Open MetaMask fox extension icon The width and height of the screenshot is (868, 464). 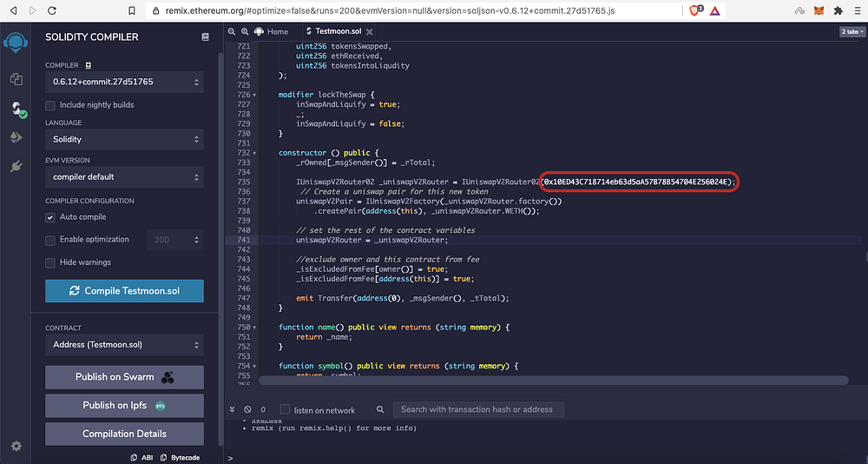pyautogui.click(x=819, y=10)
